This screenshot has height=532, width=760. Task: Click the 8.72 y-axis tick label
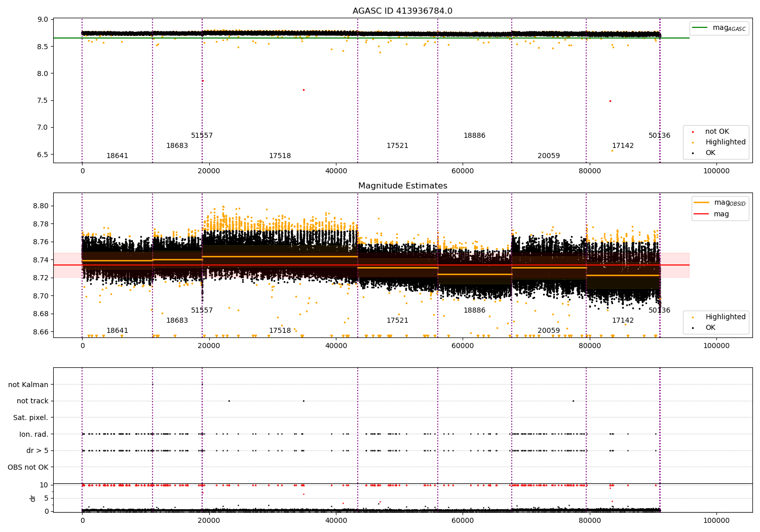(41, 278)
